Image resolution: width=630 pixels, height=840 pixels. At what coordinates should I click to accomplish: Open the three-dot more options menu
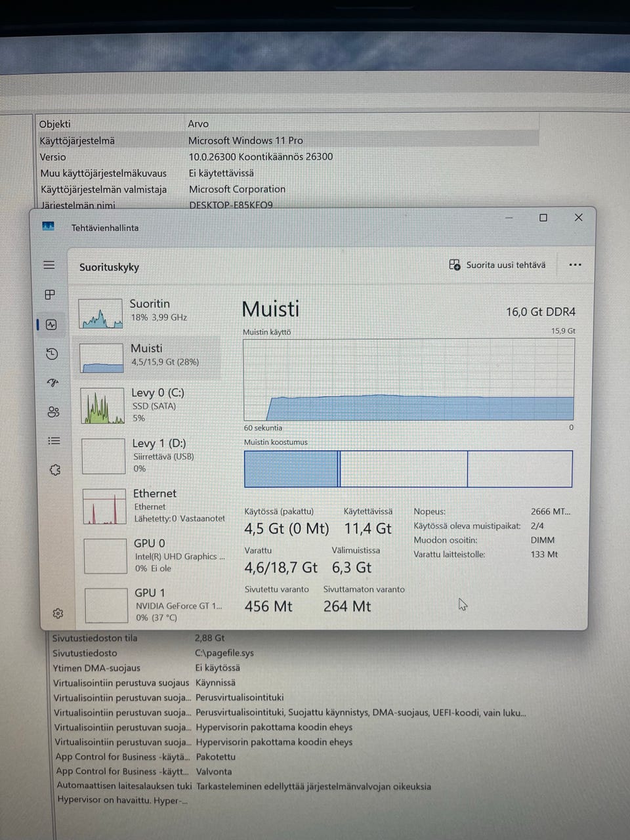click(x=576, y=264)
